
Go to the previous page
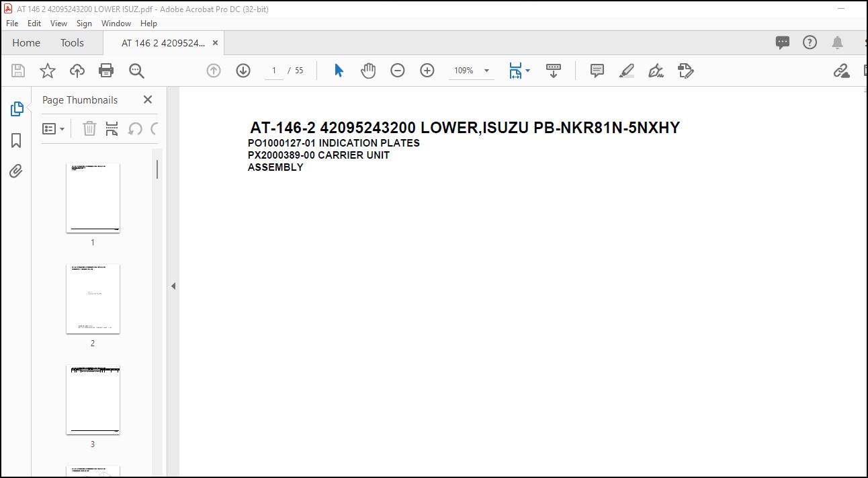click(x=214, y=71)
